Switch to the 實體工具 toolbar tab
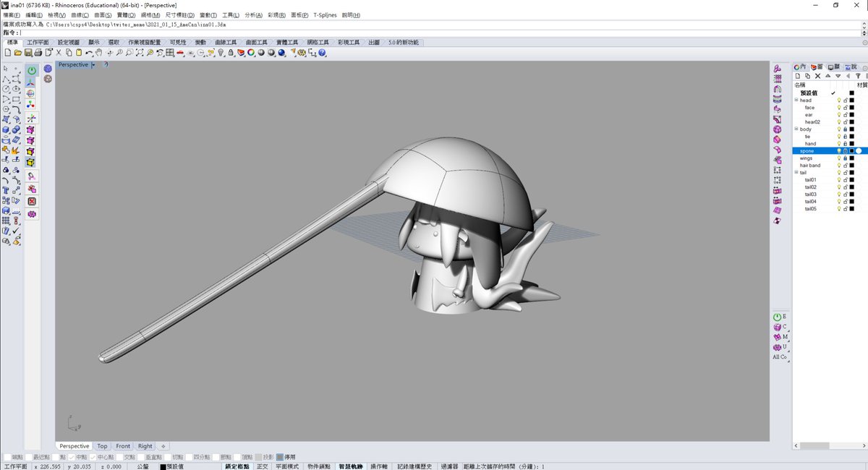Screen dimensions: 868x470 (x=287, y=43)
